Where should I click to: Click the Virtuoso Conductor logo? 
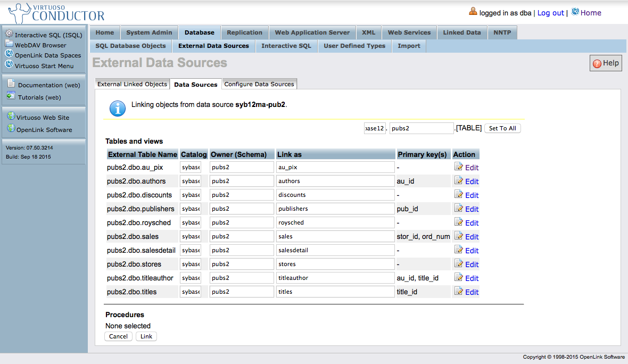point(56,13)
